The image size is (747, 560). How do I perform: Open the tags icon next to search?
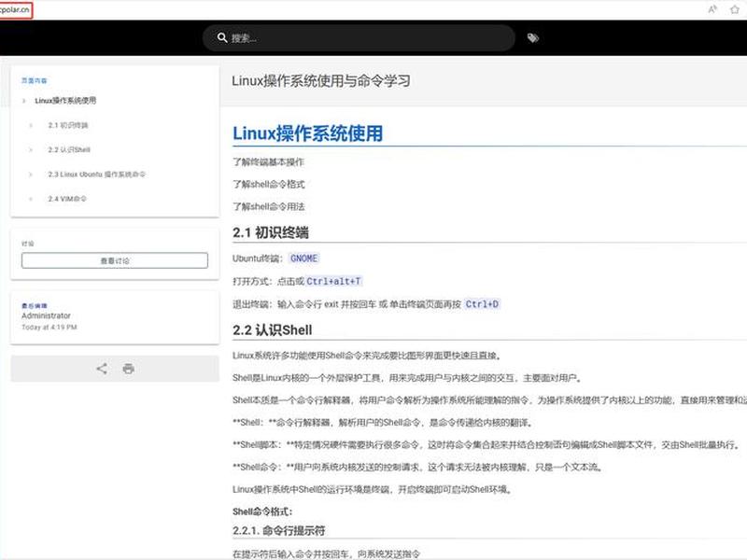click(x=532, y=38)
